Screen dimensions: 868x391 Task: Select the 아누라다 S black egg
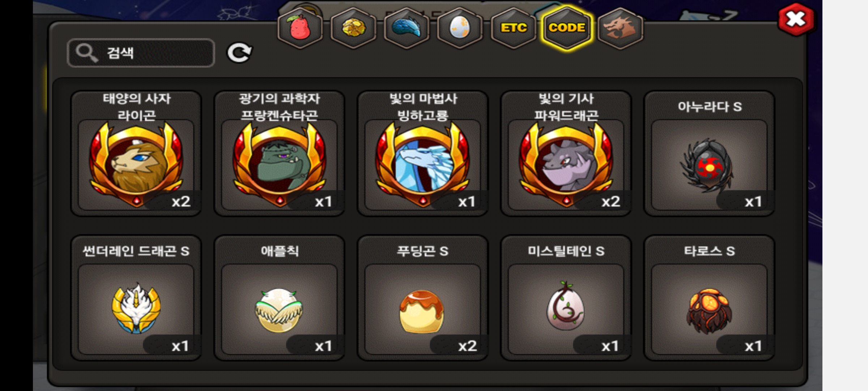click(x=709, y=154)
